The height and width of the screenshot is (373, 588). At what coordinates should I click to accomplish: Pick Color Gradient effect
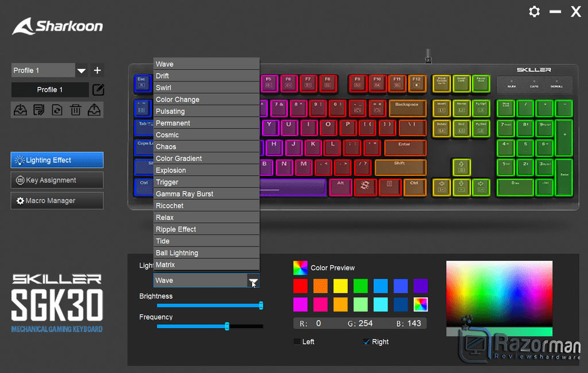click(206, 159)
